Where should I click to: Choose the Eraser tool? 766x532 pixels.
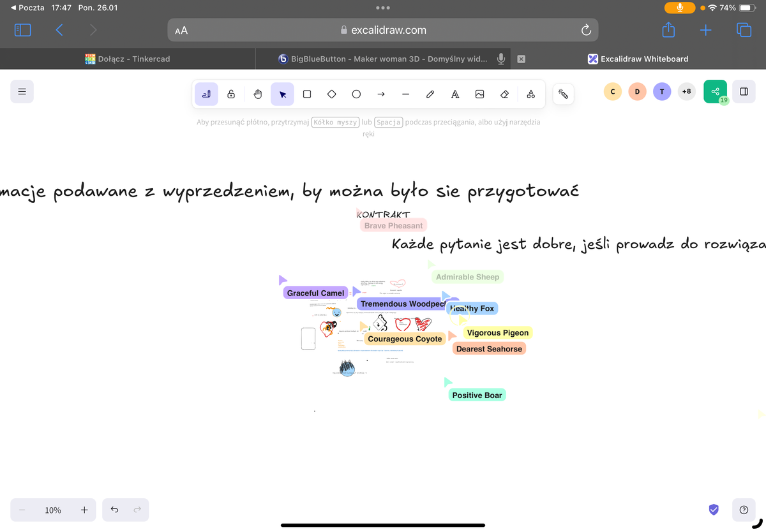pos(504,94)
